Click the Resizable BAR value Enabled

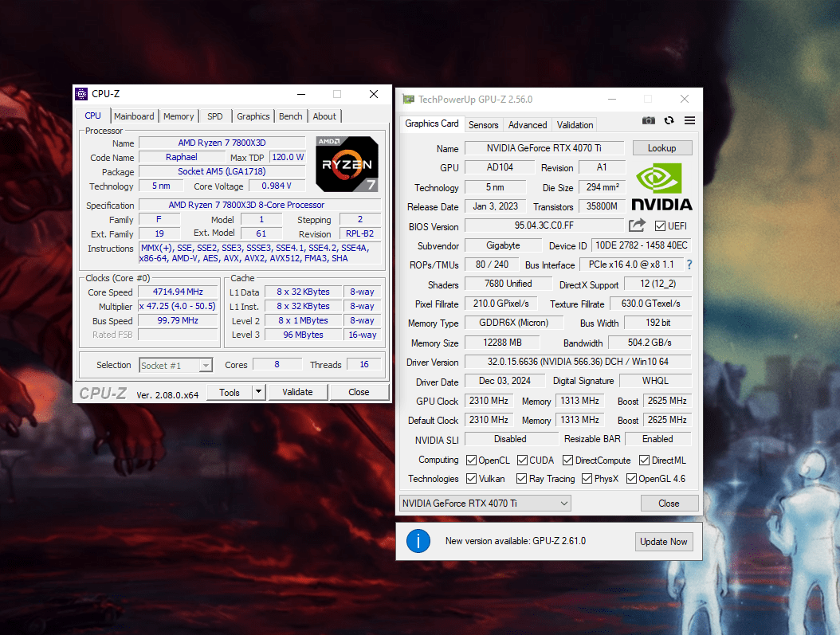pyautogui.click(x=657, y=439)
